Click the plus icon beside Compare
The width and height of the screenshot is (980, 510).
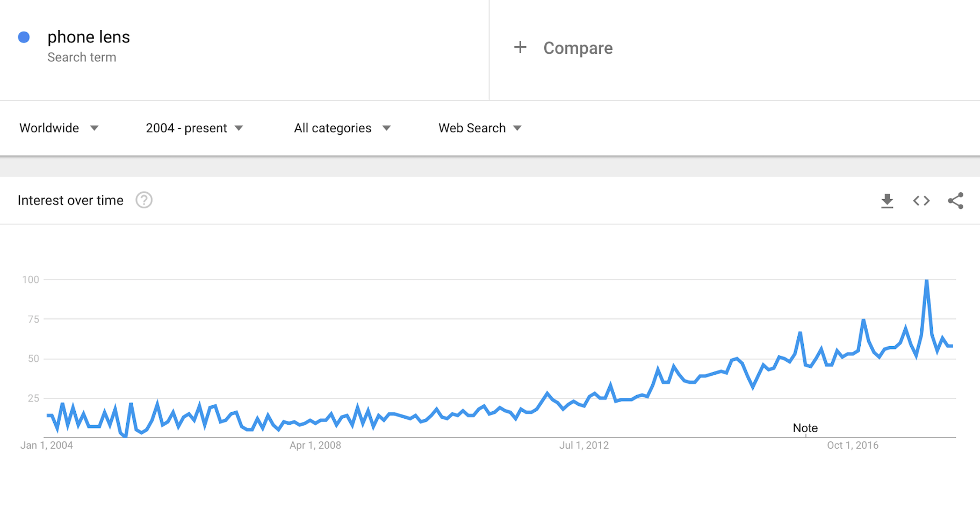520,47
